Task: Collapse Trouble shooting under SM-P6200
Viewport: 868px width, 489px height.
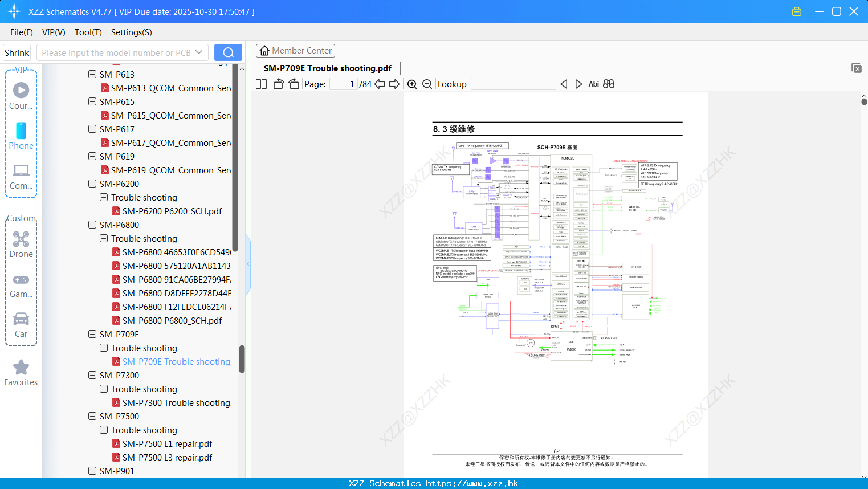Action: click(104, 197)
